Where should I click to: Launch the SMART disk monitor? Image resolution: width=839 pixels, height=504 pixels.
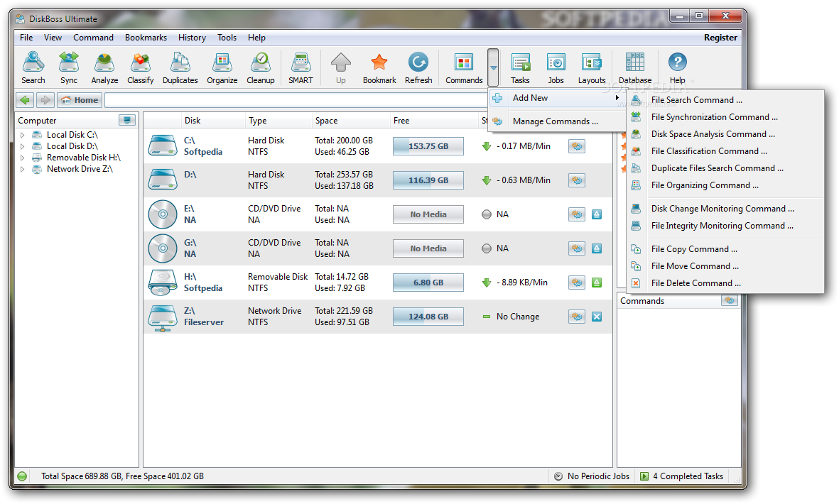(301, 68)
